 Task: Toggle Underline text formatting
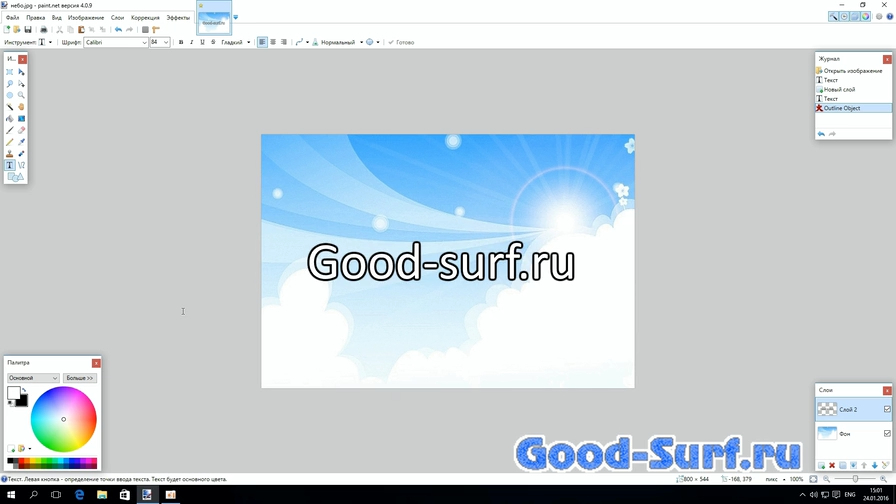pyautogui.click(x=202, y=42)
